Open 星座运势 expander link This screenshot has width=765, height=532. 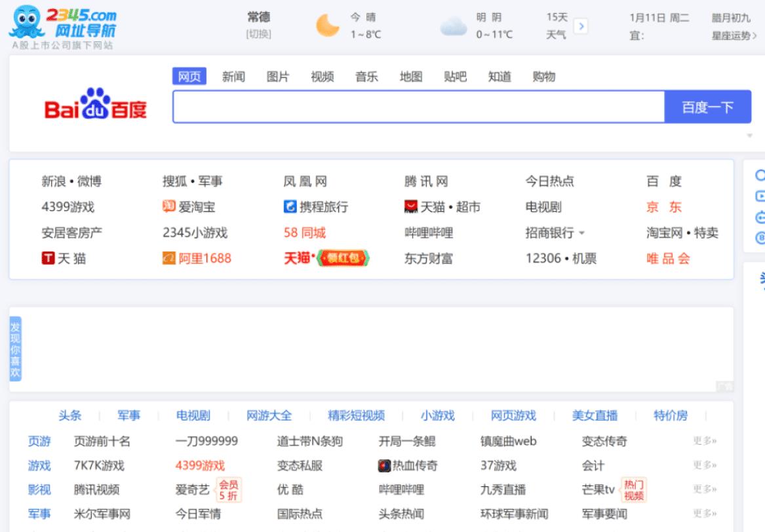coord(734,35)
